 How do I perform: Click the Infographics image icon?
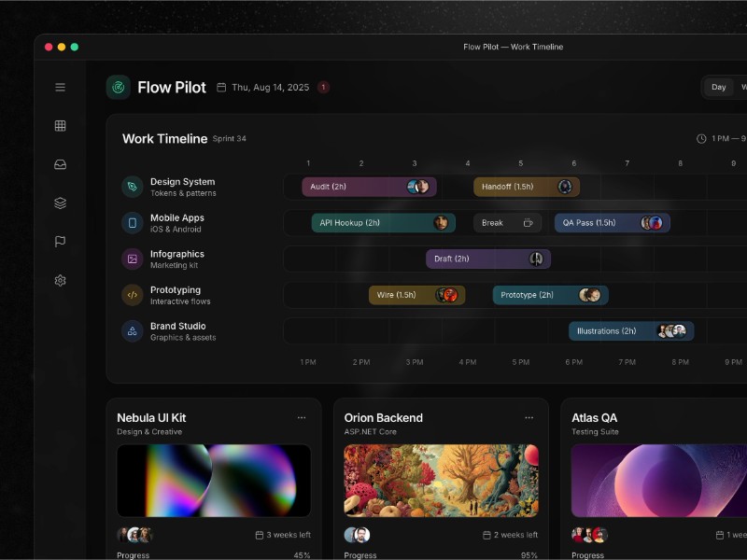click(x=133, y=259)
